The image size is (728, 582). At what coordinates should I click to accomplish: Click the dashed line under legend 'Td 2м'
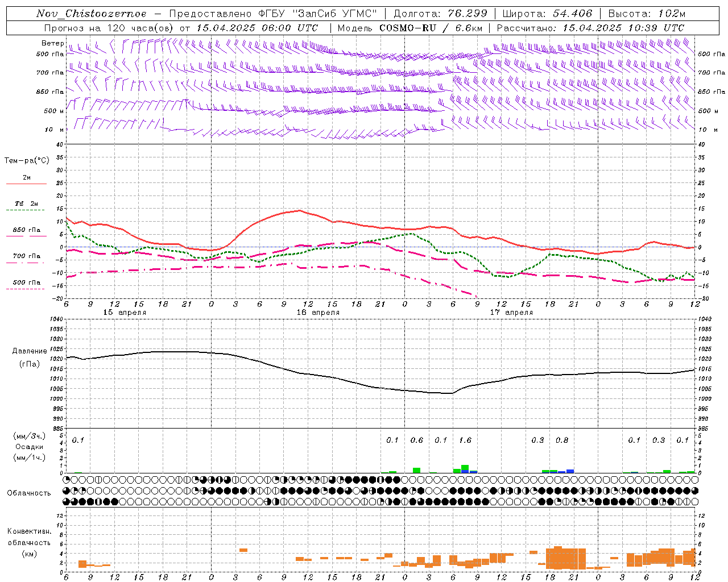(x=26, y=210)
